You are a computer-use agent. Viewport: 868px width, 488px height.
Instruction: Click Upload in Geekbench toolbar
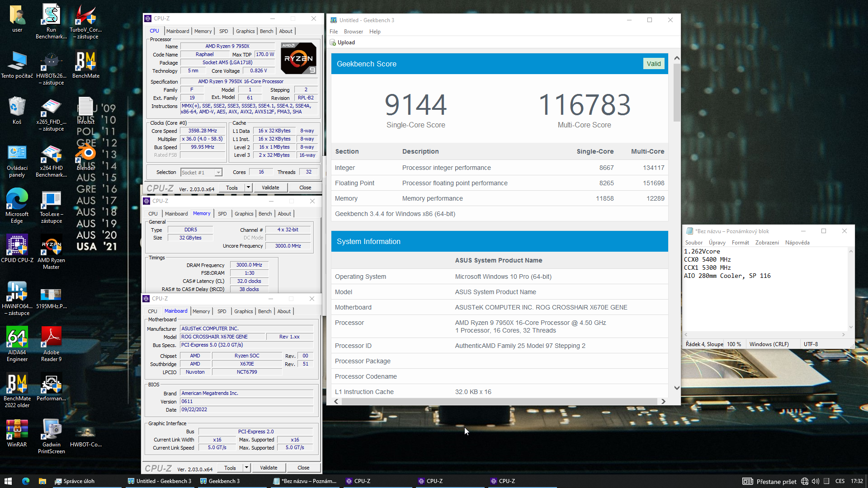pyautogui.click(x=342, y=42)
